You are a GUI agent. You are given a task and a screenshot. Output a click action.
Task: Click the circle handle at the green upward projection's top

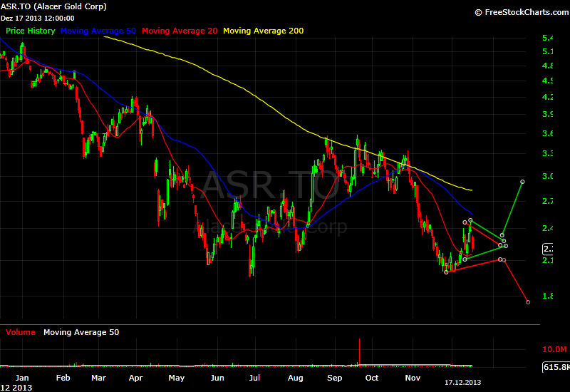pos(522,182)
